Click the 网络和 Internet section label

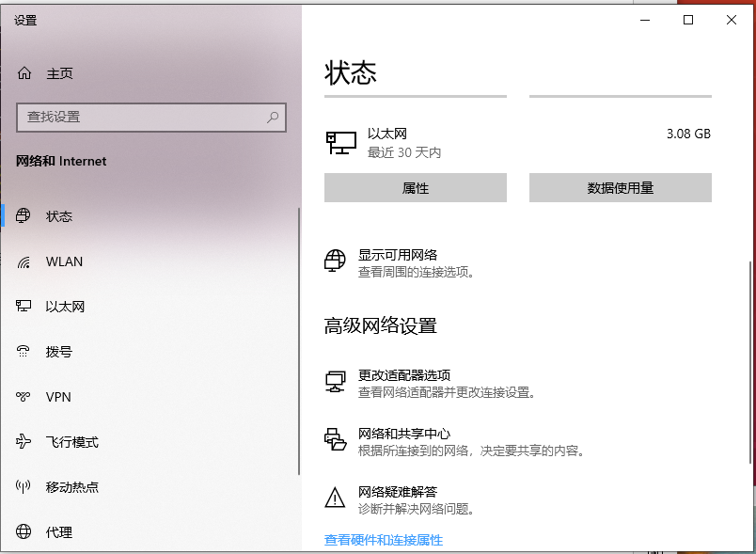61,161
